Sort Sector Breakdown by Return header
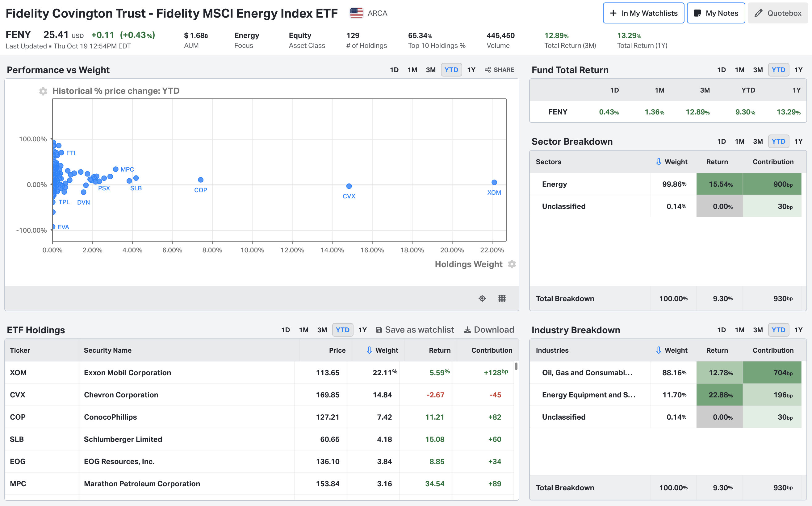This screenshot has height=506, width=812. coord(717,162)
